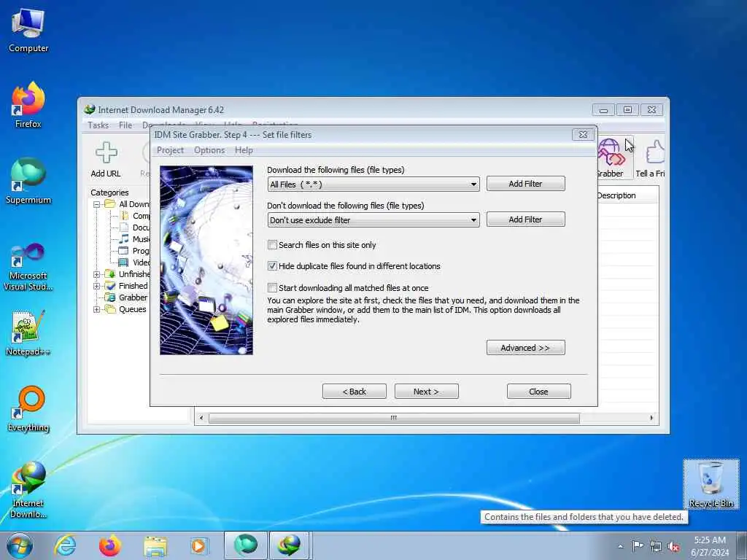Open the Help menu in Site Grabber
The image size is (747, 560).
tap(244, 150)
